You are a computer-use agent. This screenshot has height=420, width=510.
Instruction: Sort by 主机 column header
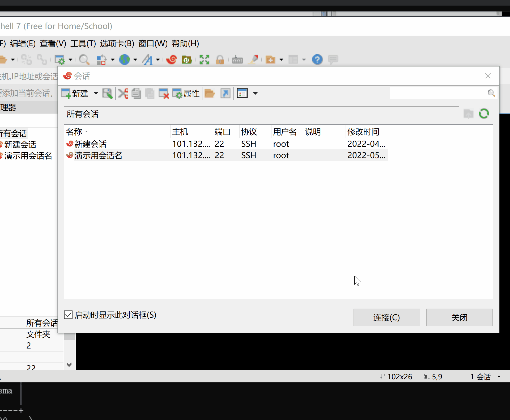pyautogui.click(x=191, y=132)
